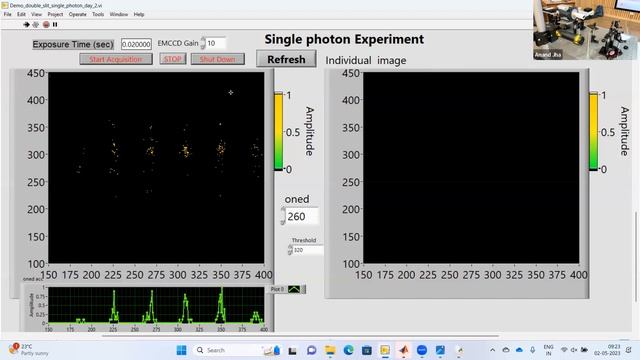Click the horizontal scrollbar at the window bottom
The width and height of the screenshot is (640, 360).
(300, 336)
